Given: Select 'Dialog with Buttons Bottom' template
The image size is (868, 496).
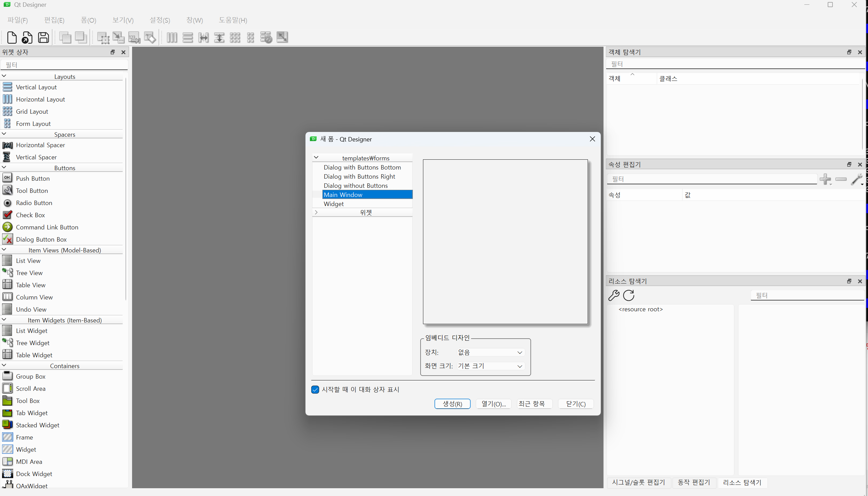Looking at the screenshot, I should [362, 167].
